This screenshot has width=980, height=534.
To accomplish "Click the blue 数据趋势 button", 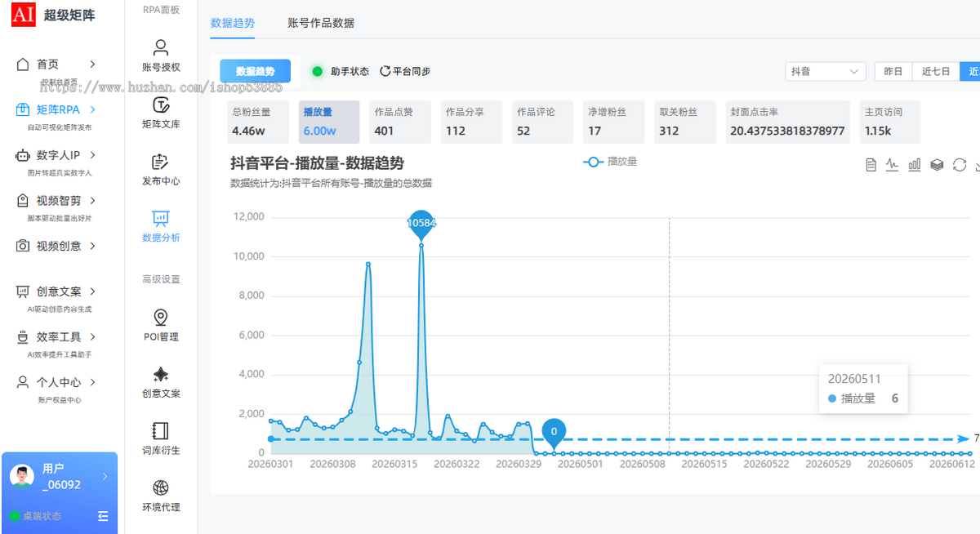I will tap(255, 71).
